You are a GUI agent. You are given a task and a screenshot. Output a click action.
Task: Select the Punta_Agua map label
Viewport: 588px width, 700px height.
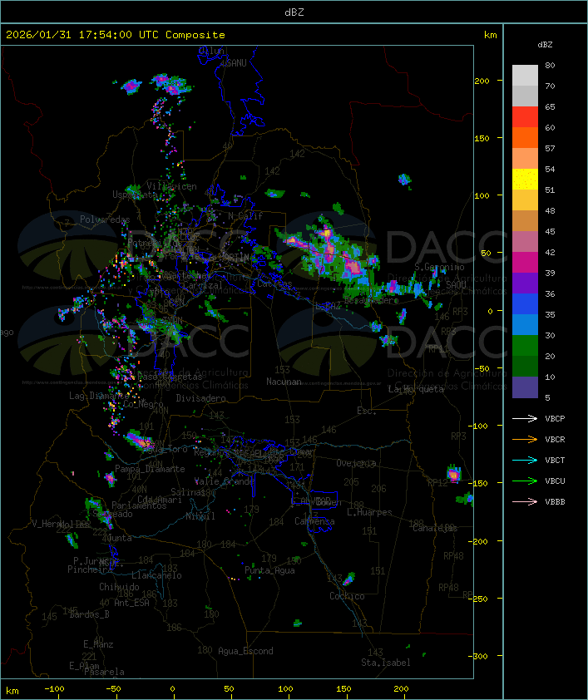pyautogui.click(x=270, y=570)
